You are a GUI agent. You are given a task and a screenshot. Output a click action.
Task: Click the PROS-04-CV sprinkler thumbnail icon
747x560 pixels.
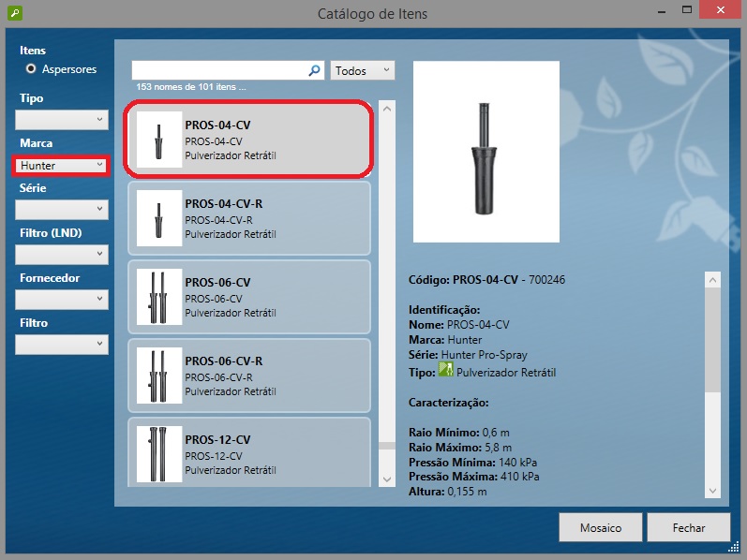[158, 140]
